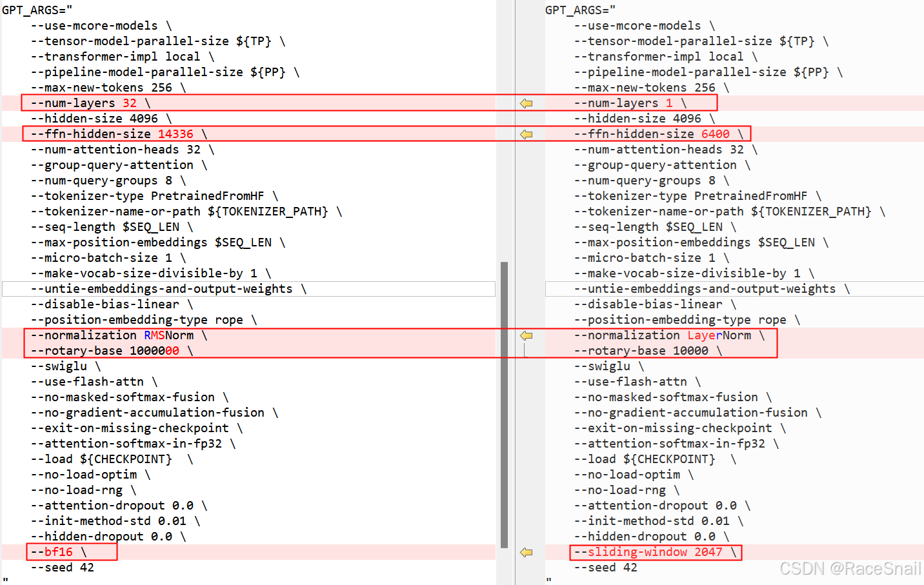The image size is (924, 585).
Task: Click the merge arrow beside num-layers row
Action: pyautogui.click(x=527, y=103)
